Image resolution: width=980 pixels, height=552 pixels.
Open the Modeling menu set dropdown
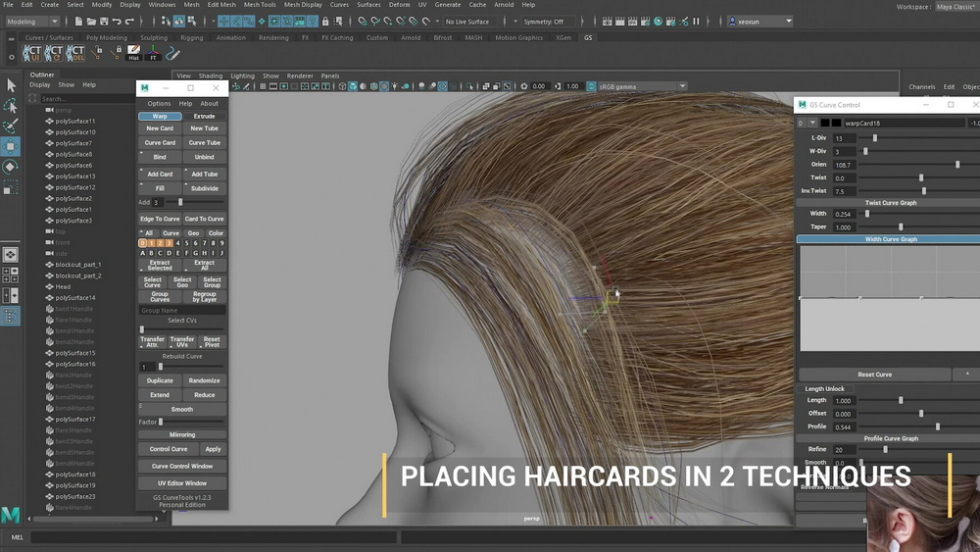32,22
